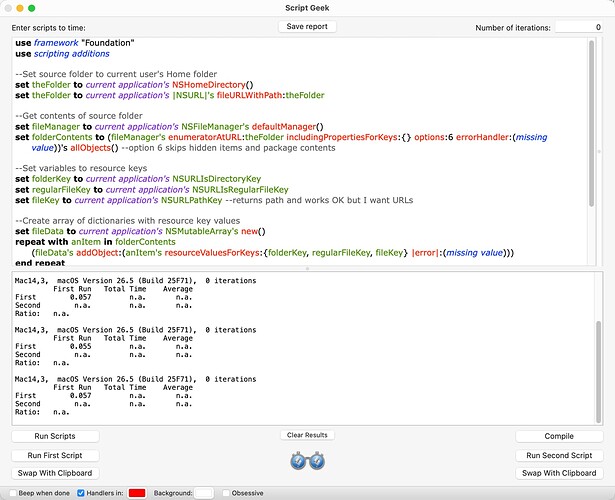Click the Save report button
The width and height of the screenshot is (615, 500).
[x=307, y=27]
